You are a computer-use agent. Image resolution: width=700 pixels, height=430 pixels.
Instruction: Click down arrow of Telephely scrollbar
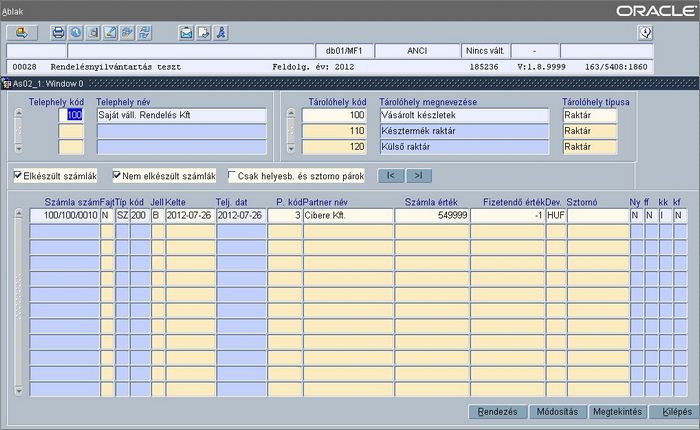(x=18, y=149)
